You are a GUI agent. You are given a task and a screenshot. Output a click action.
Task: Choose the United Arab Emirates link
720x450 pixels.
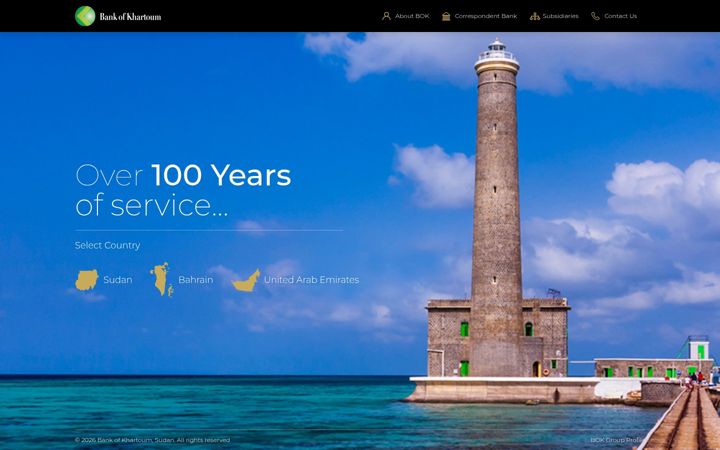[x=311, y=280]
